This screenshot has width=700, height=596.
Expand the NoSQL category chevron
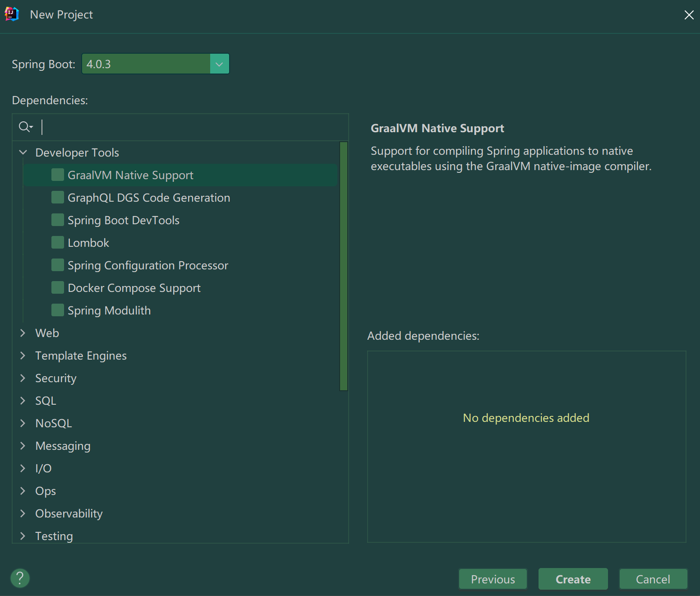coord(23,423)
